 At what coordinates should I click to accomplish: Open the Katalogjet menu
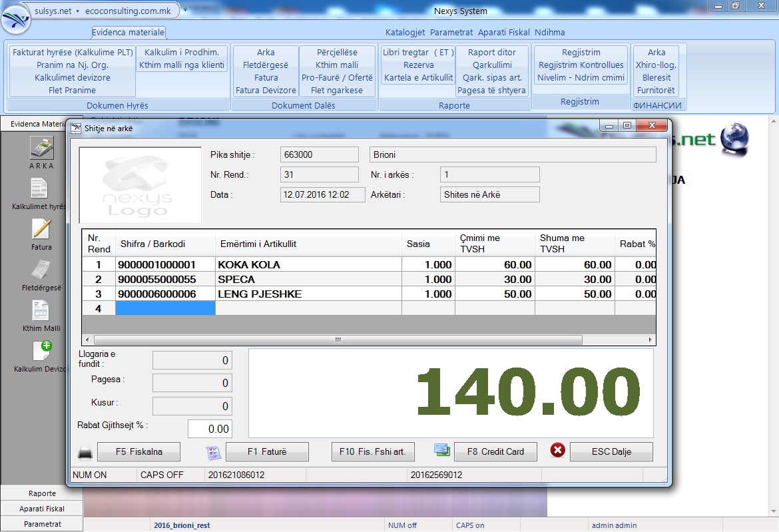[x=405, y=32]
